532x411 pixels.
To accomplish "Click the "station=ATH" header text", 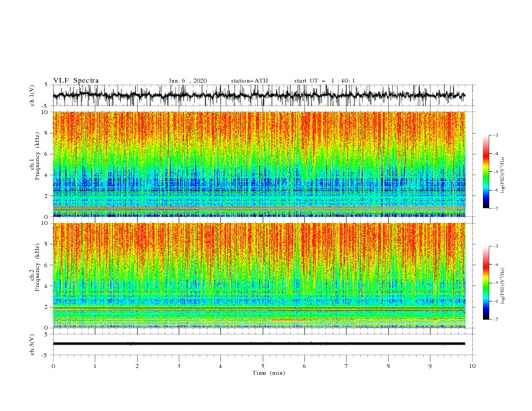I will (249, 81).
